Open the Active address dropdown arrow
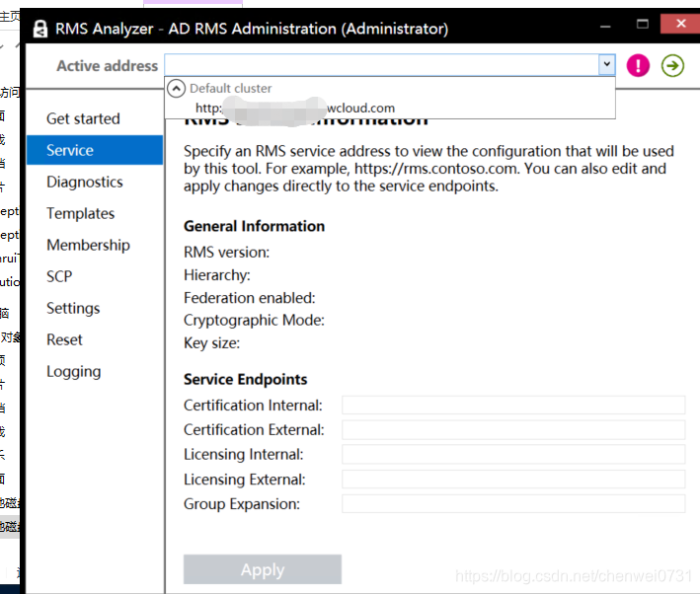 [606, 65]
